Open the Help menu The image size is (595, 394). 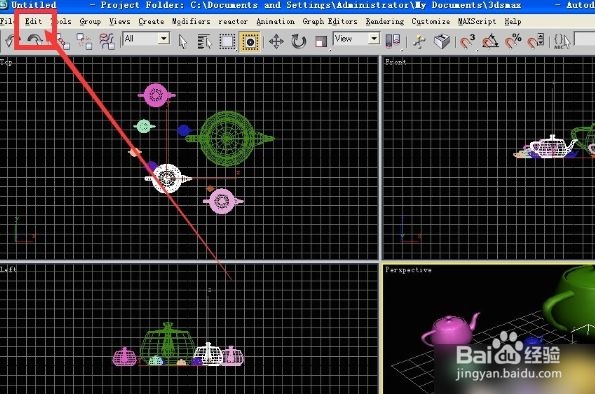coord(513,22)
